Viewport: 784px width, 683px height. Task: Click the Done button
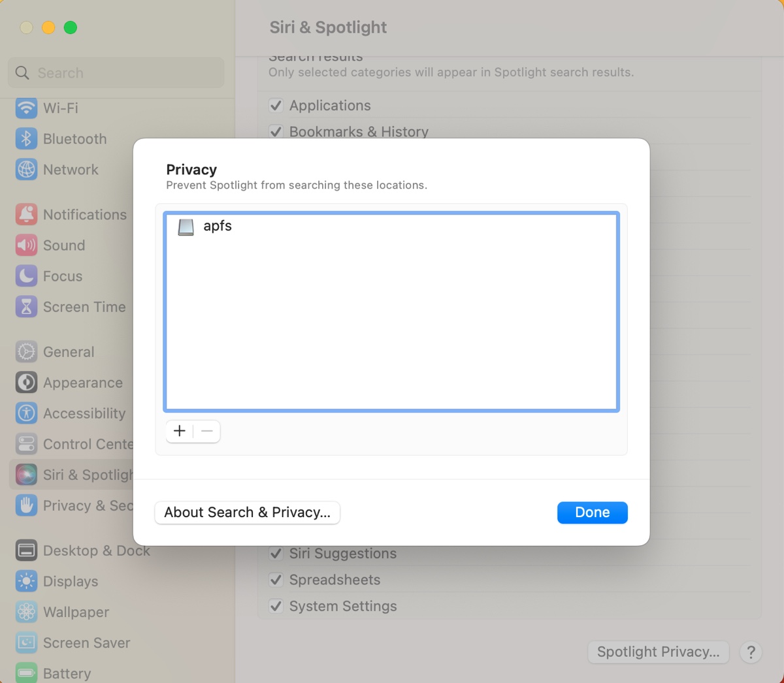point(593,513)
